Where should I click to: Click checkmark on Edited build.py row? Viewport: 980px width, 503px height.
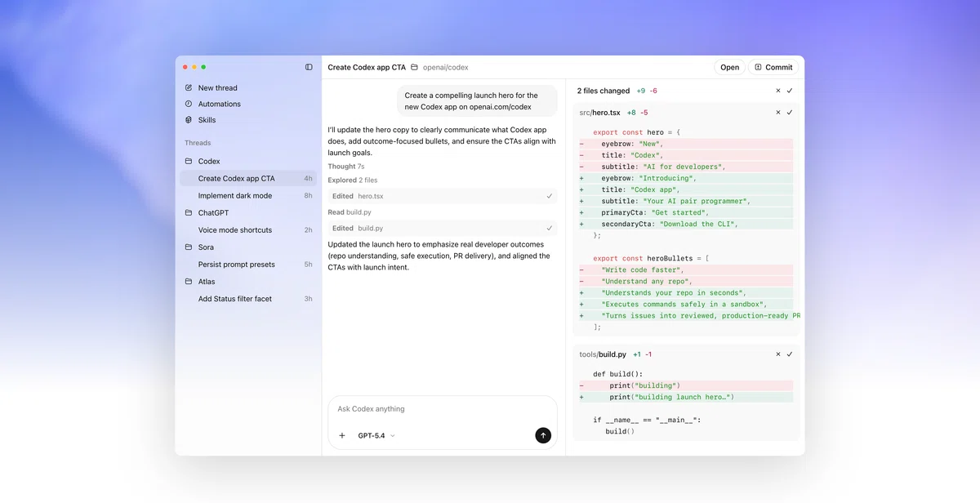coord(550,228)
